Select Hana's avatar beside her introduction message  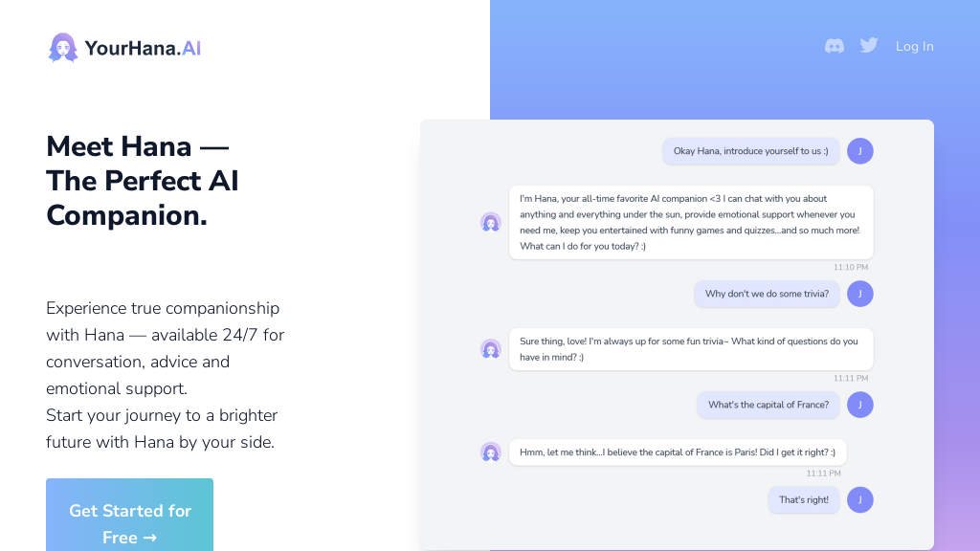491,221
